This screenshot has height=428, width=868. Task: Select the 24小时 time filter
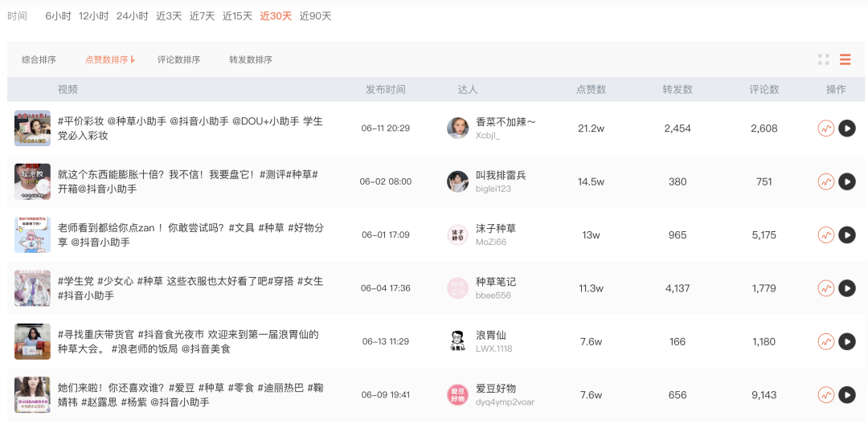coord(133,16)
